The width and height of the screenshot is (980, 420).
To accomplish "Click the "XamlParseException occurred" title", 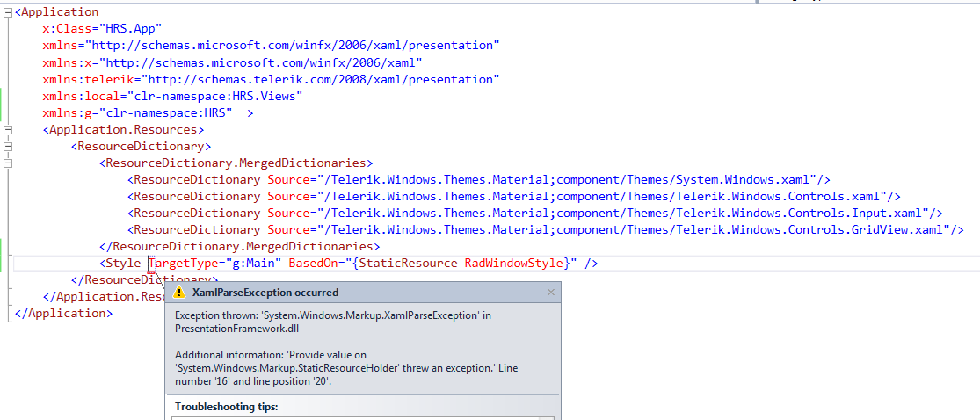I will pos(265,293).
